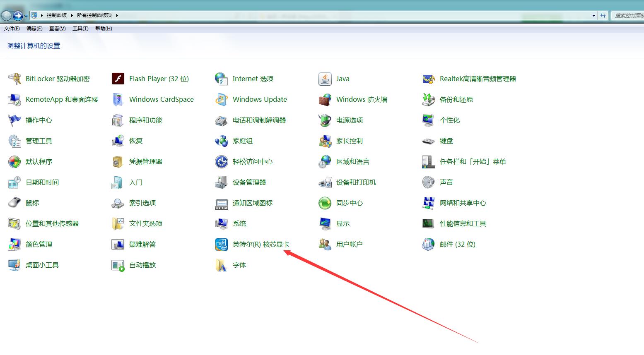Viewport: 644px width, 355px height.
Task: Open 鼠标 mouse icon
Action: pos(14,203)
